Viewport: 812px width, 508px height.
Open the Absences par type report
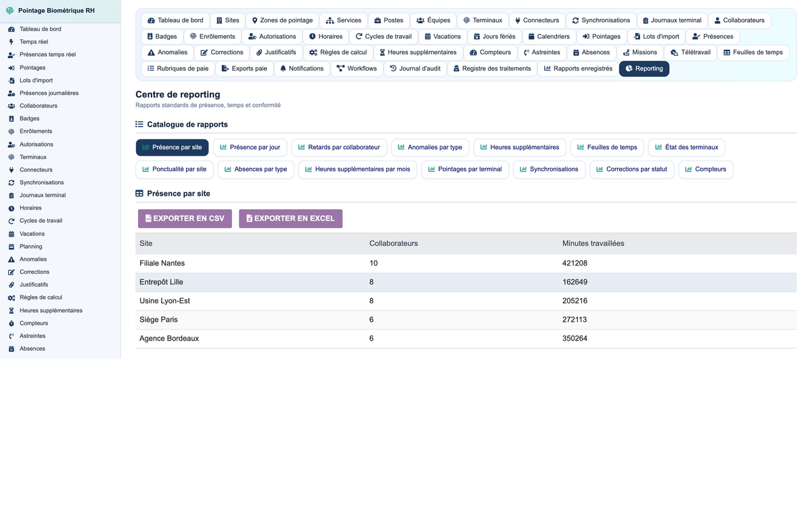[x=256, y=169]
